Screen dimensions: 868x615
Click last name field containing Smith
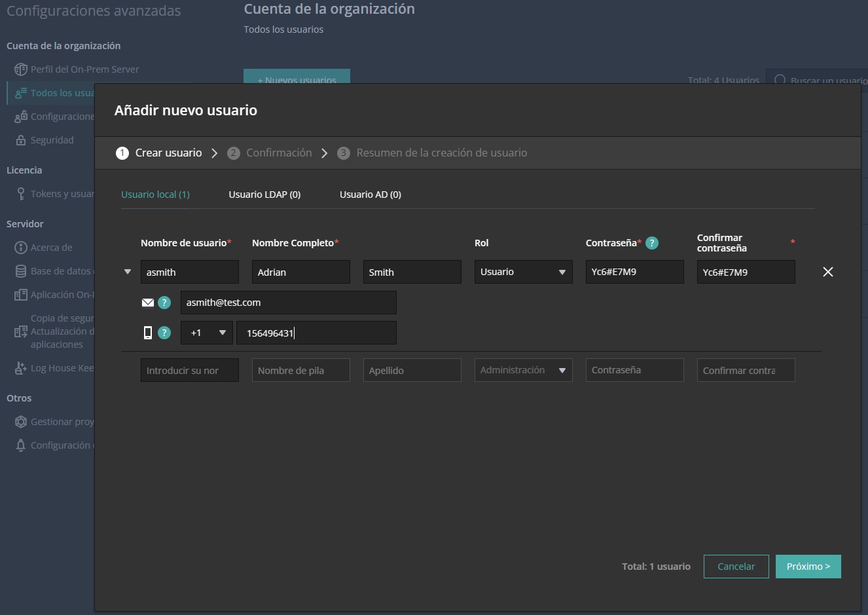(412, 272)
